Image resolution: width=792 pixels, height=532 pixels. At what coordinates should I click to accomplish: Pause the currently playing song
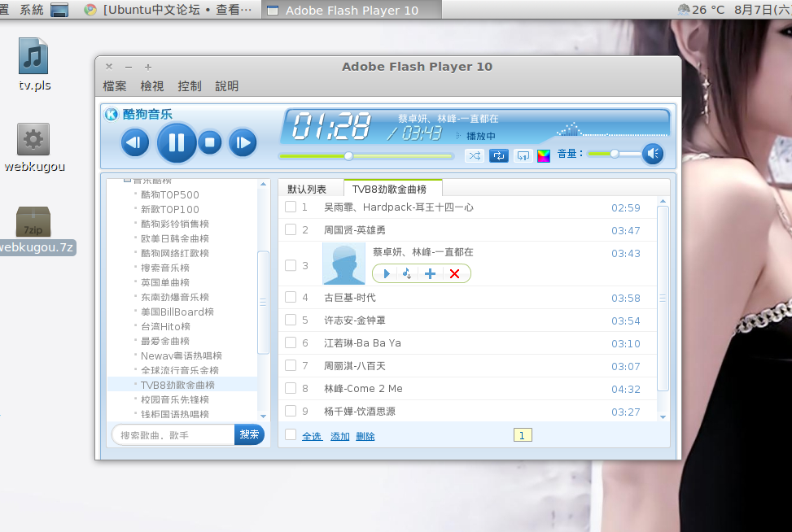(x=177, y=143)
